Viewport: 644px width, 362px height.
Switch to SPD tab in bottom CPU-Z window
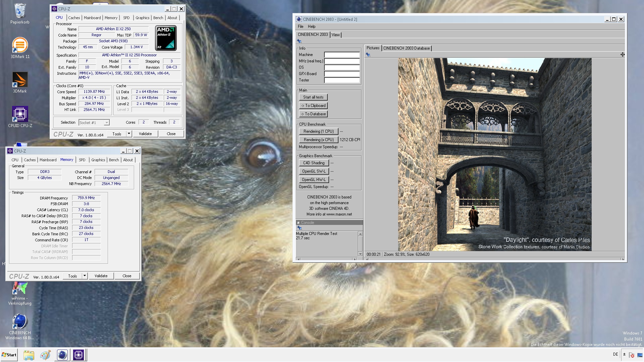[82, 160]
